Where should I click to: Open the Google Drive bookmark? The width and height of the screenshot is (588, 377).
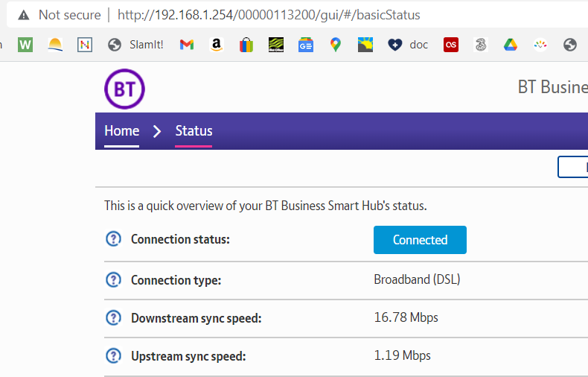click(511, 45)
